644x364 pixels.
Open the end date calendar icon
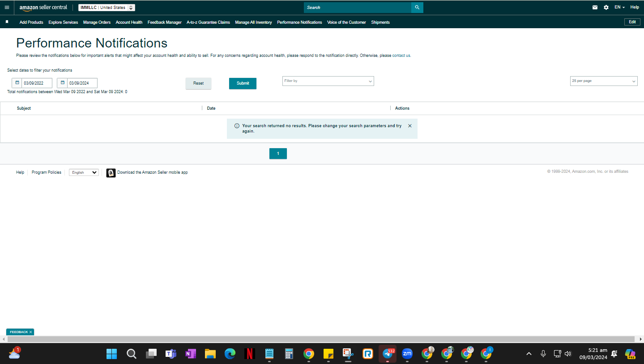(x=62, y=83)
